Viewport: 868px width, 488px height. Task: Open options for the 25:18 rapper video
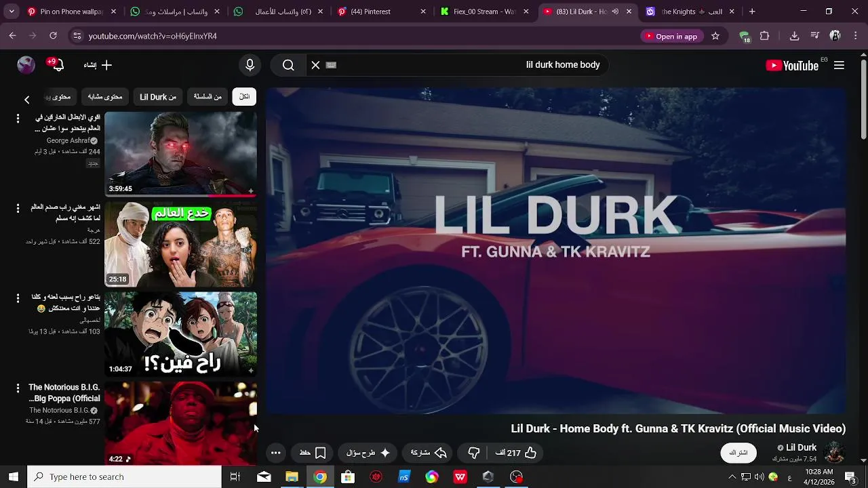tap(18, 209)
